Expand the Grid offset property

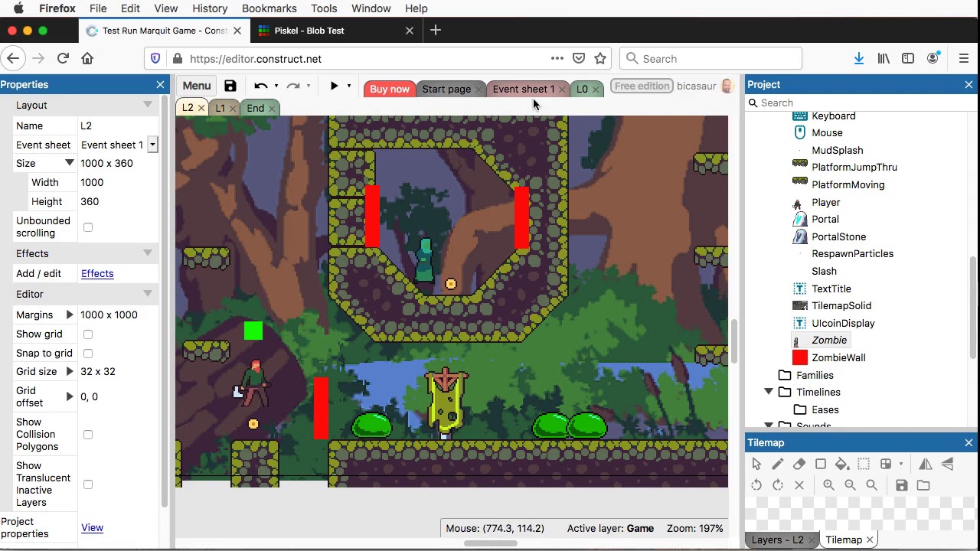[70, 396]
